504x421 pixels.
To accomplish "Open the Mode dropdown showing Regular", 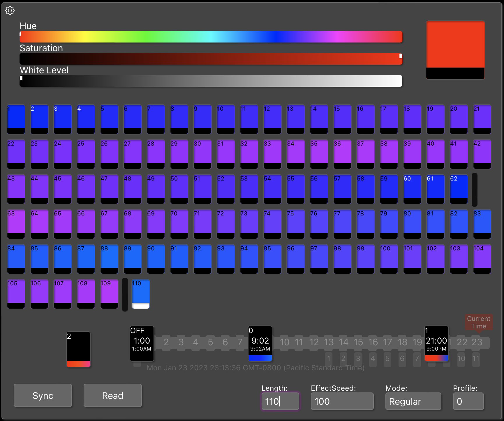I will pyautogui.click(x=413, y=401).
